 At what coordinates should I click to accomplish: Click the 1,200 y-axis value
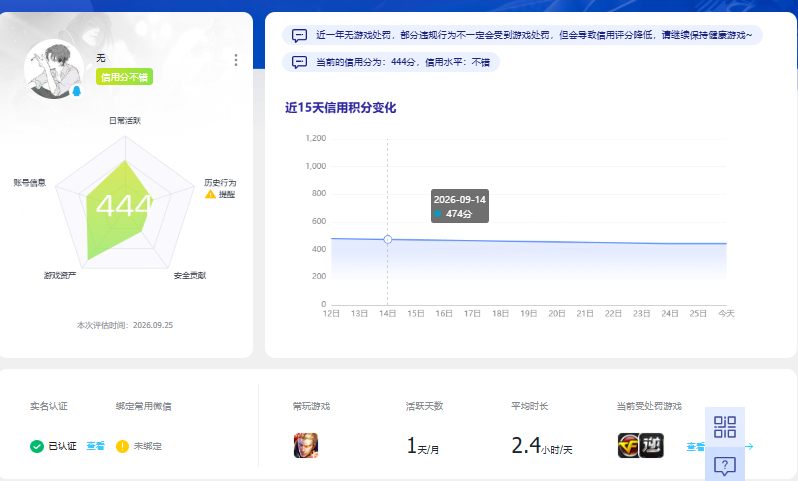(316, 138)
